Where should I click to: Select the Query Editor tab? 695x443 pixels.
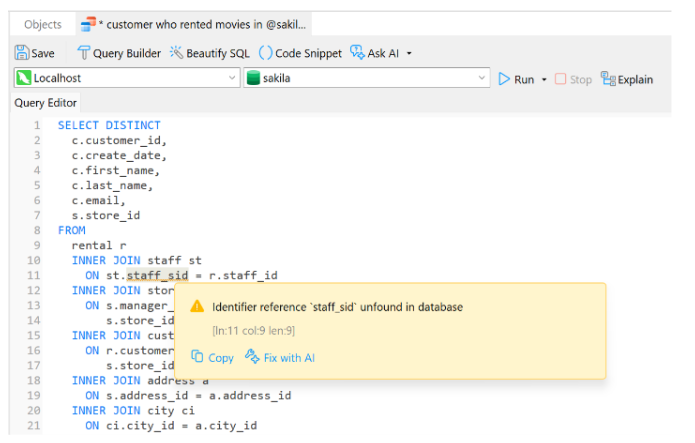pos(45,103)
